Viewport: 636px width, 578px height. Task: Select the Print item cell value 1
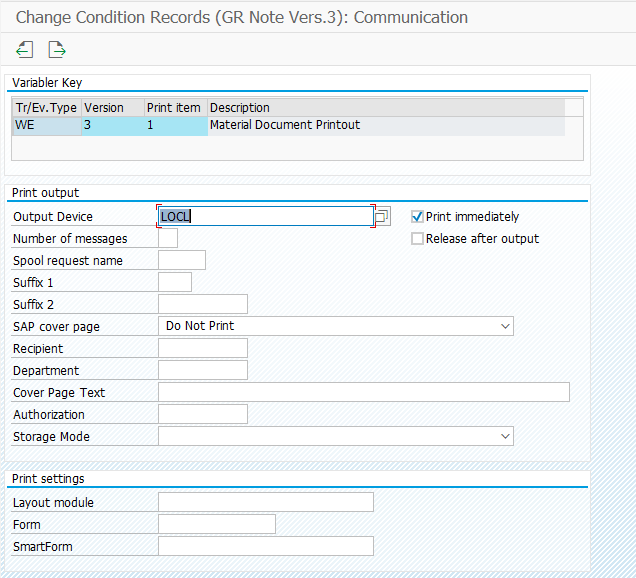coord(176,126)
